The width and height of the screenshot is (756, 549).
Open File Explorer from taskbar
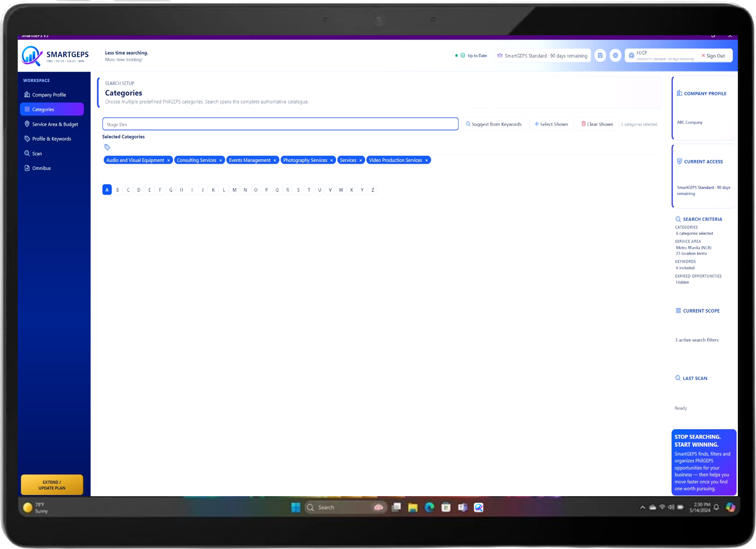(413, 508)
